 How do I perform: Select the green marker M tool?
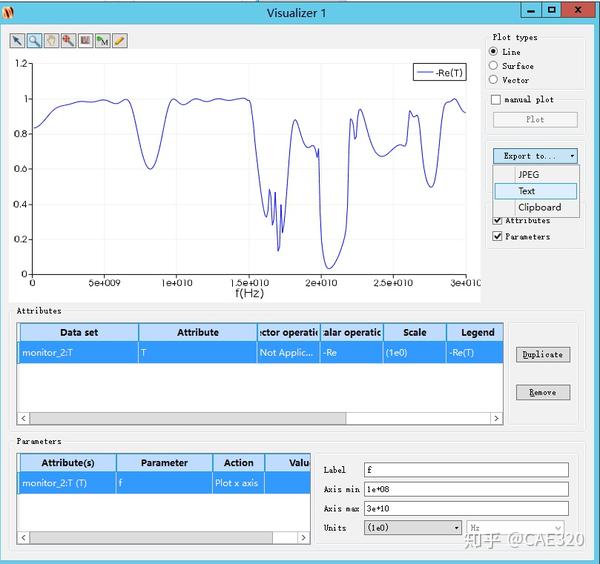[x=103, y=41]
